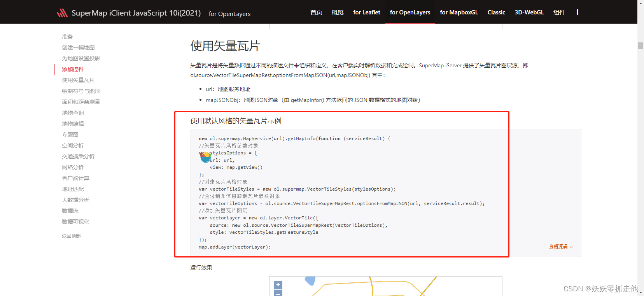
Task: Click the mapJSONObj bullet item text
Action: [x=313, y=100]
